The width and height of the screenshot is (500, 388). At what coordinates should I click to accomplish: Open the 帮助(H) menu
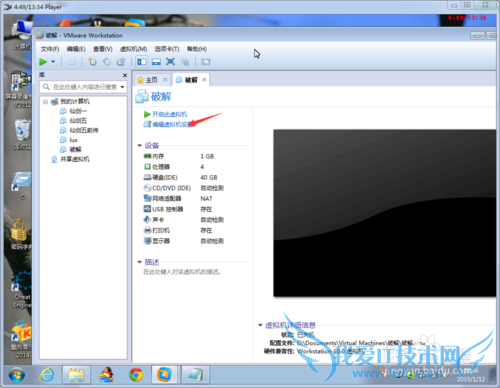pyautogui.click(x=197, y=49)
